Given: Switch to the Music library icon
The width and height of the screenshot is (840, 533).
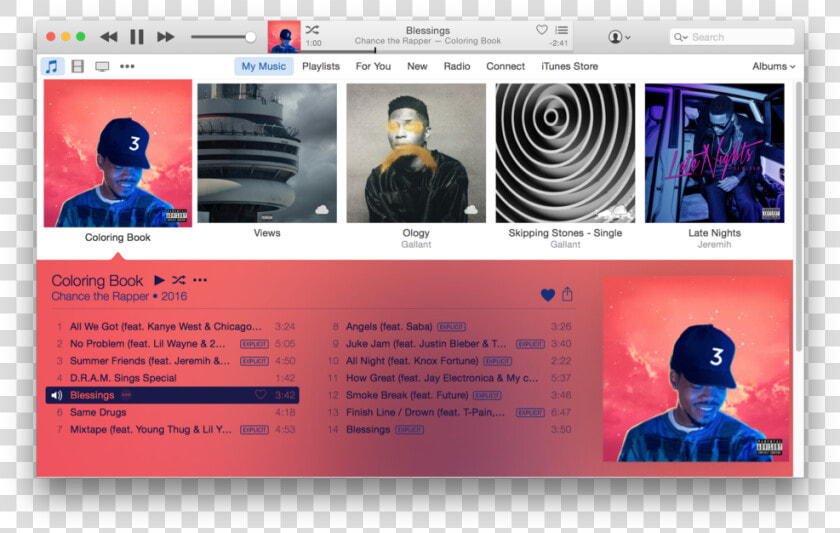Looking at the screenshot, I should (52, 66).
